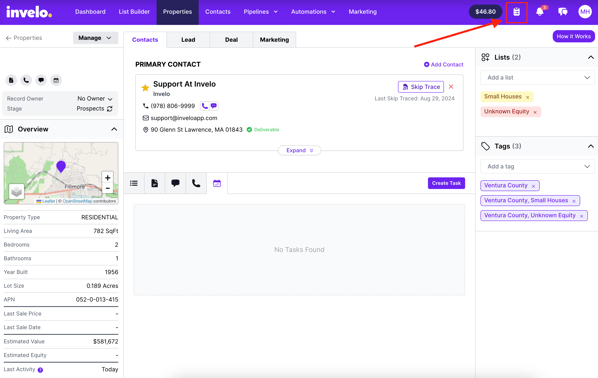Image resolution: width=598 pixels, height=378 pixels.
Task: Click the How It Works button
Action: [574, 36]
